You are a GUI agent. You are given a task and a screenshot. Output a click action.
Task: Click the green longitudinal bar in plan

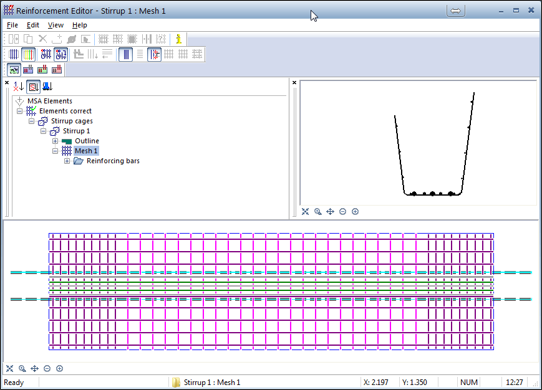pyautogui.click(x=271, y=283)
